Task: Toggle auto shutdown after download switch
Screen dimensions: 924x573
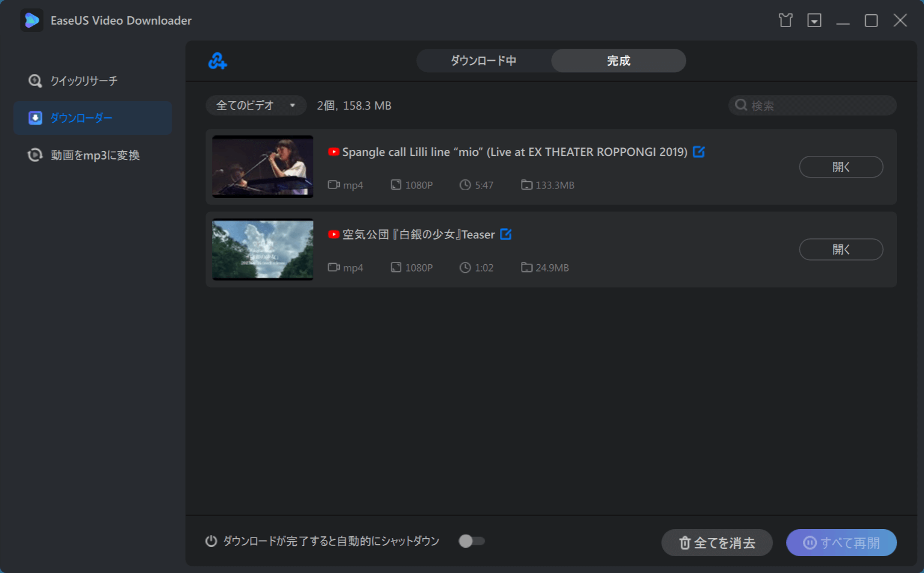Action: tap(472, 541)
